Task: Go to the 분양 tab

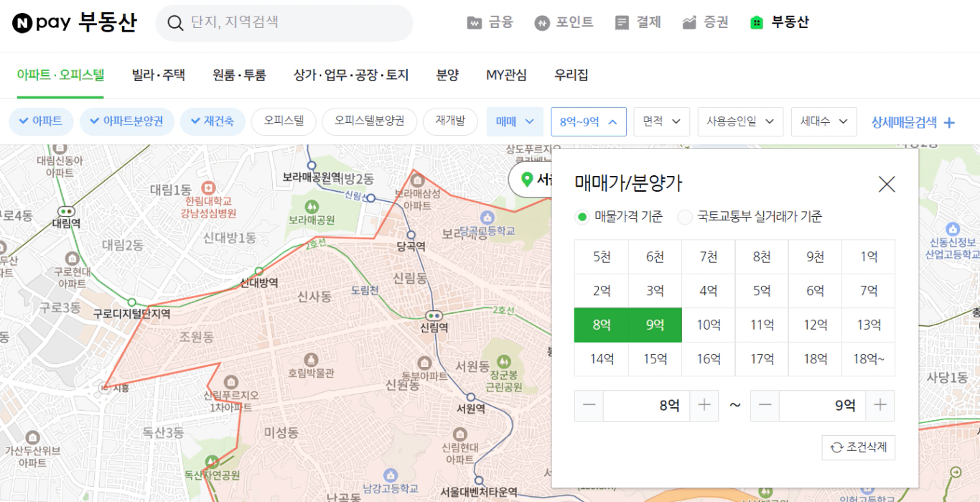Action: [447, 75]
